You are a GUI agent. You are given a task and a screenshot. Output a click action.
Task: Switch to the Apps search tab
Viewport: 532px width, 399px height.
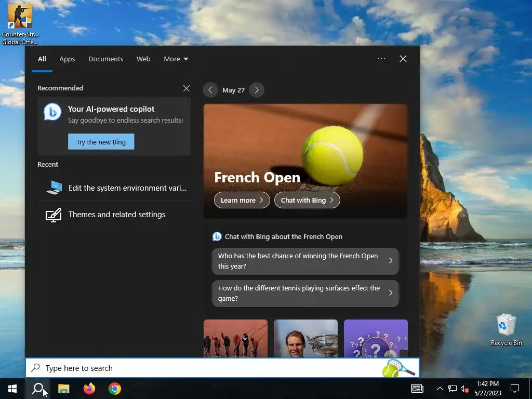[67, 59]
